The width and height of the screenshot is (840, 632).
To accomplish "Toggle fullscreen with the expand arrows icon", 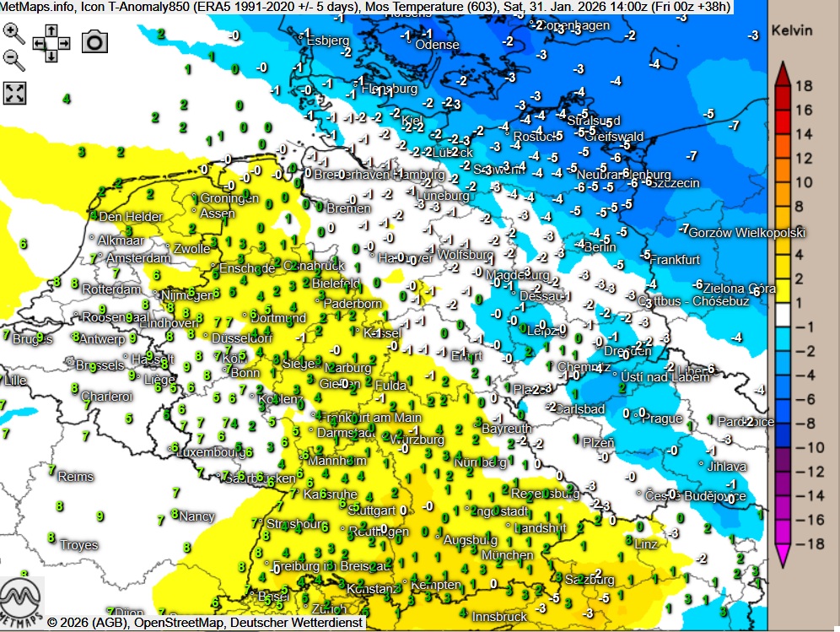I will [x=13, y=92].
